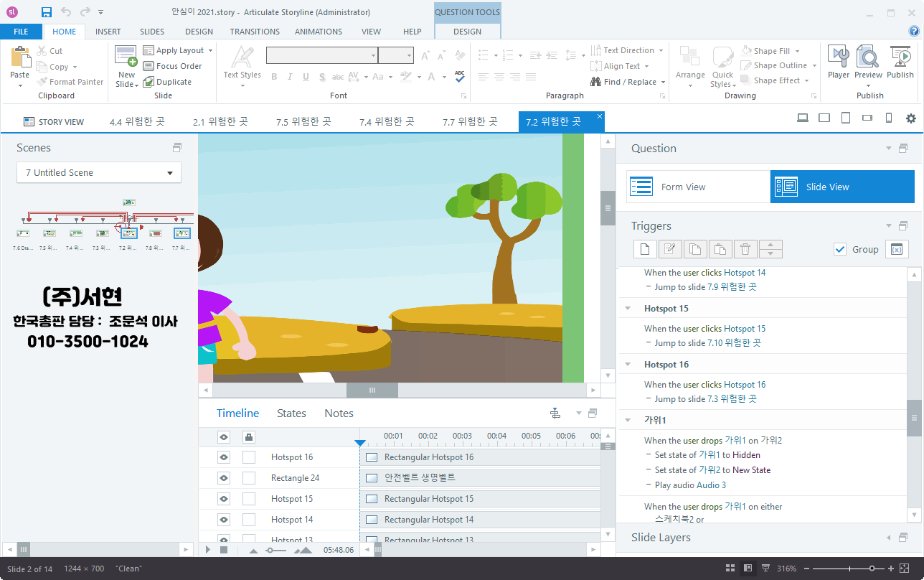Viewport: 924px width, 580px height.
Task: Click Format Painter
Action: (x=70, y=82)
